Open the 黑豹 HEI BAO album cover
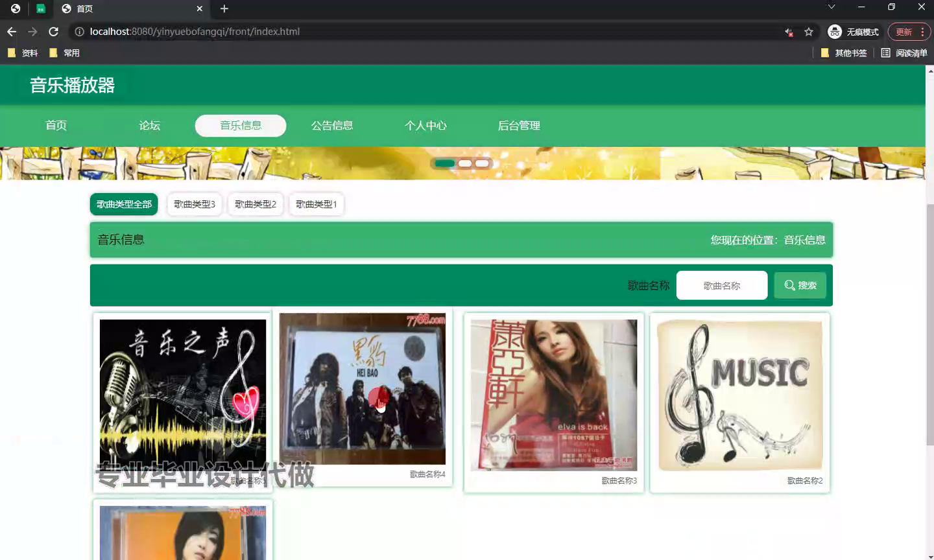The height and width of the screenshot is (560, 934). [x=363, y=389]
